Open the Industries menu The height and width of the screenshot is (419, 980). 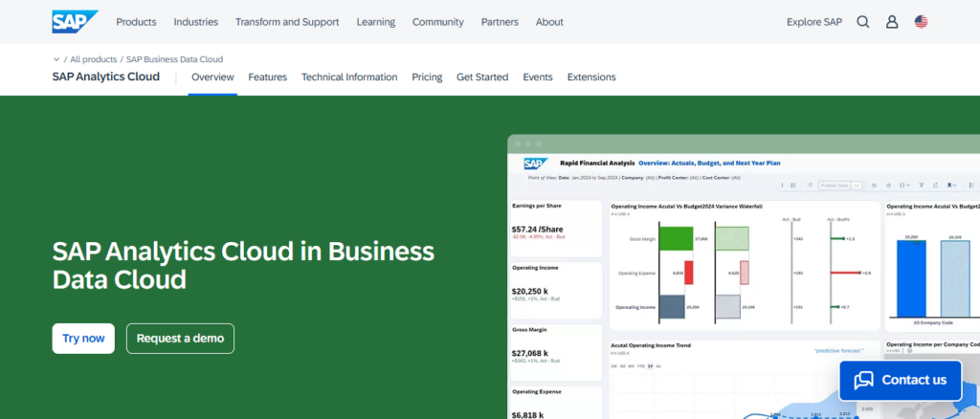(195, 22)
